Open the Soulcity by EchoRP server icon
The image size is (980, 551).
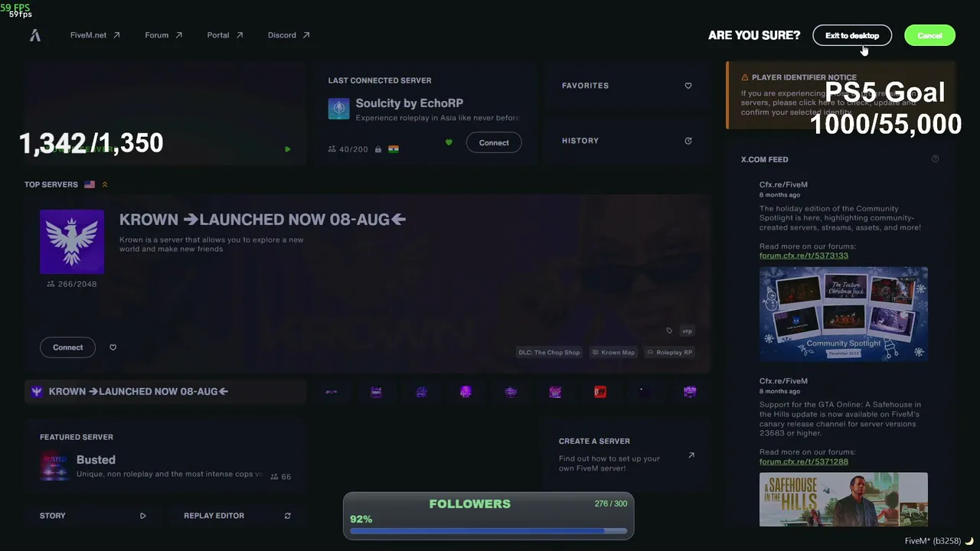(338, 109)
